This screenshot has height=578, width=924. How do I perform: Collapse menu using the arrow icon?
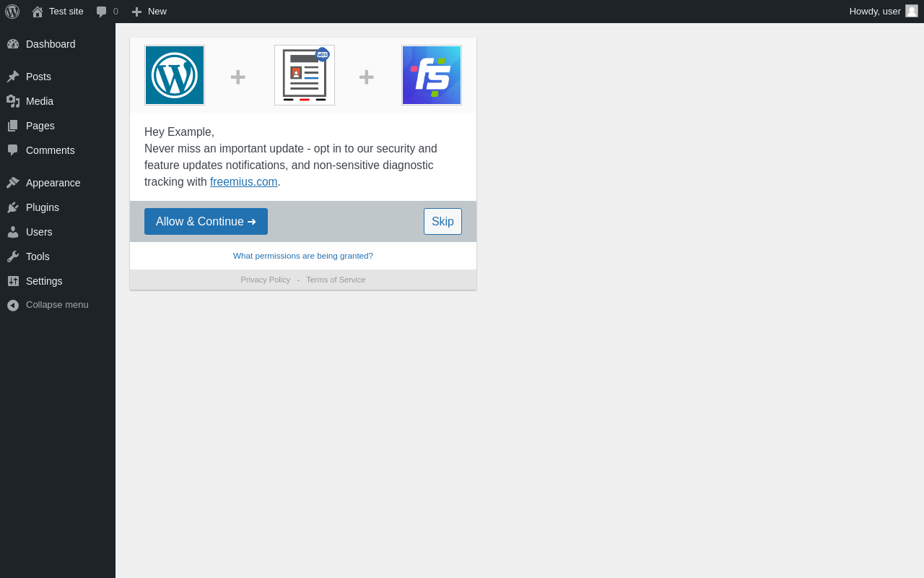point(13,305)
